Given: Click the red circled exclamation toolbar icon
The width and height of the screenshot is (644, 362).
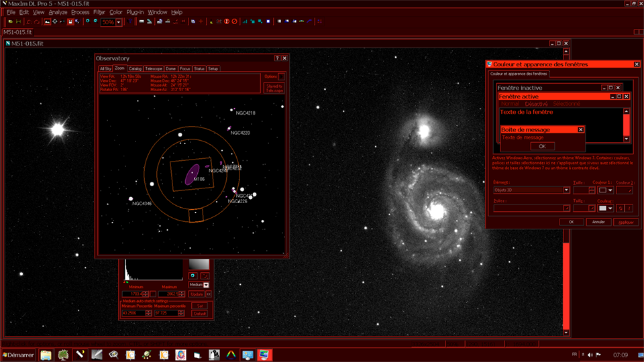Looking at the screenshot, I should pos(226,21).
